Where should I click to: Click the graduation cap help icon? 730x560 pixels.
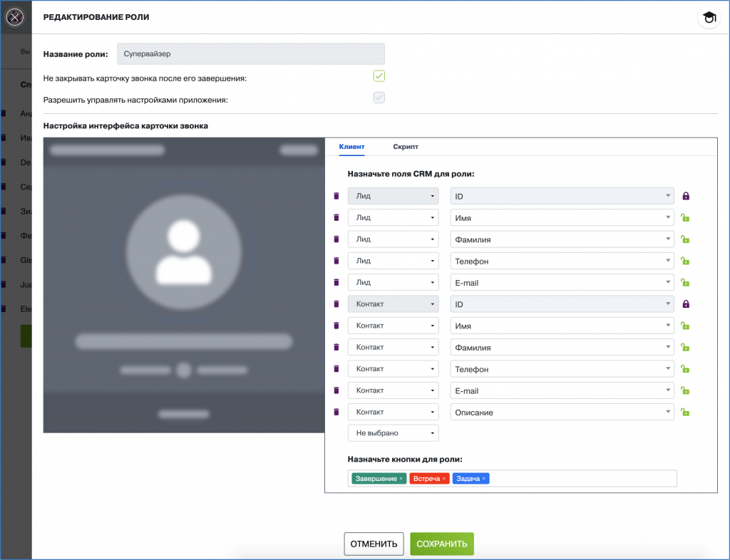click(709, 18)
